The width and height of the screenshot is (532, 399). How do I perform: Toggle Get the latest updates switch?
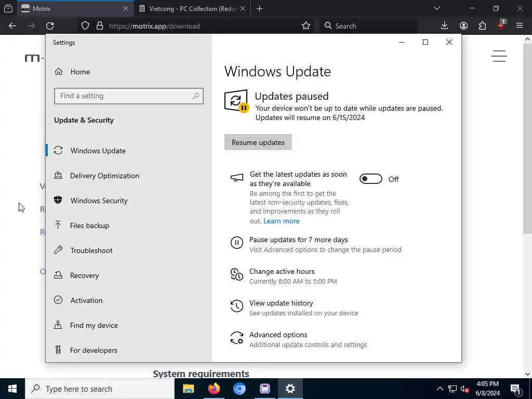(370, 179)
